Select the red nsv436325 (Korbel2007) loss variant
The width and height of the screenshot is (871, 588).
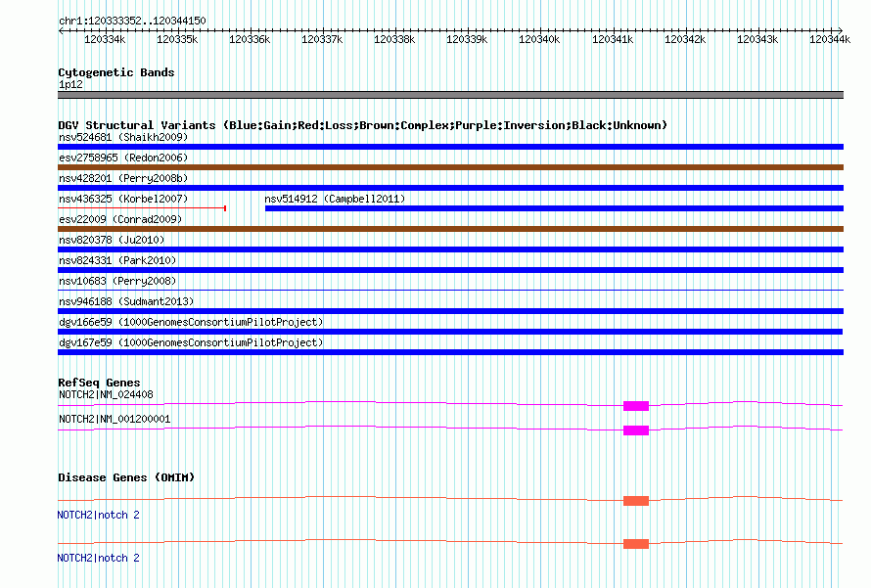pyautogui.click(x=142, y=208)
